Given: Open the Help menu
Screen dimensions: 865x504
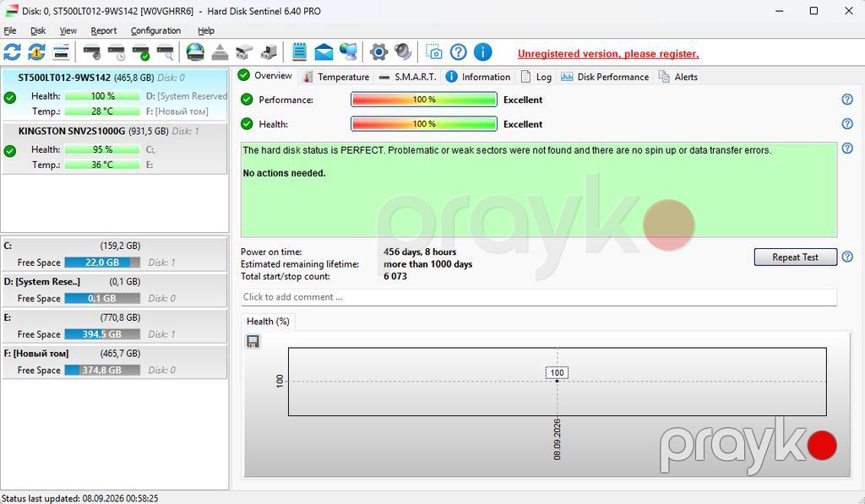Looking at the screenshot, I should (206, 31).
